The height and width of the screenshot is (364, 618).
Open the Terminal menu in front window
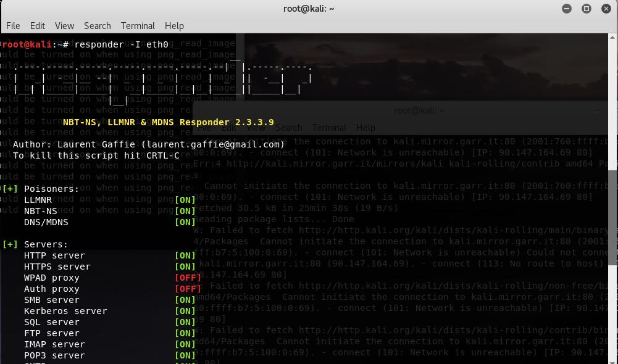(x=138, y=26)
